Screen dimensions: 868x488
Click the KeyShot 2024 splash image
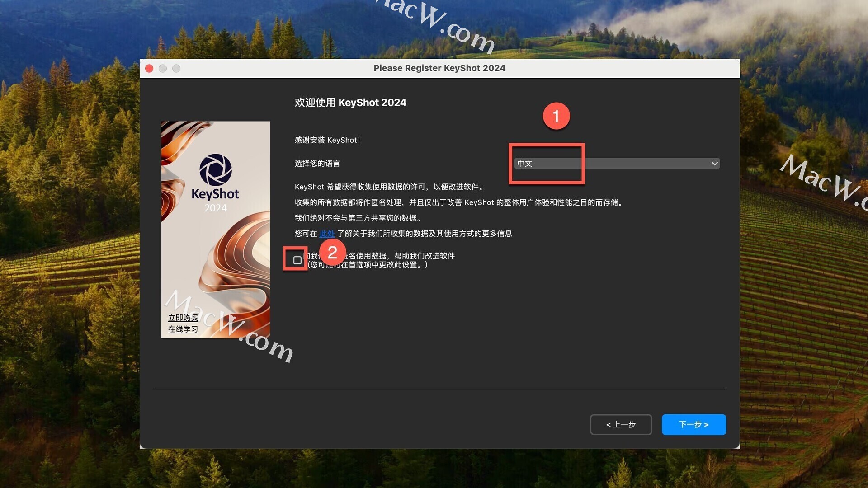tap(216, 230)
